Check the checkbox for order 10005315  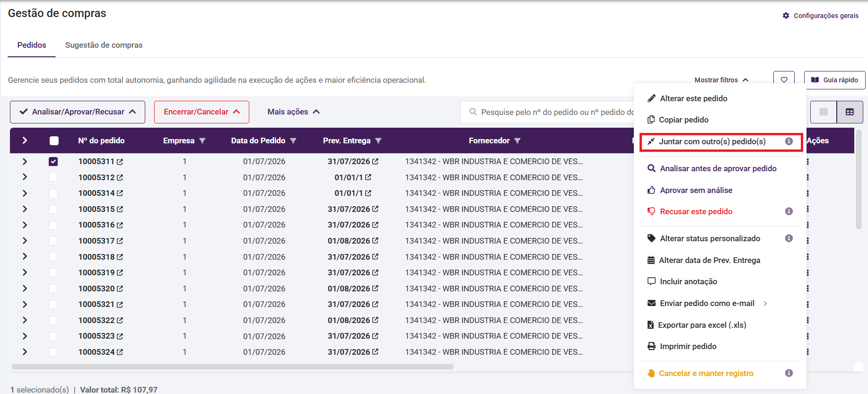[53, 209]
